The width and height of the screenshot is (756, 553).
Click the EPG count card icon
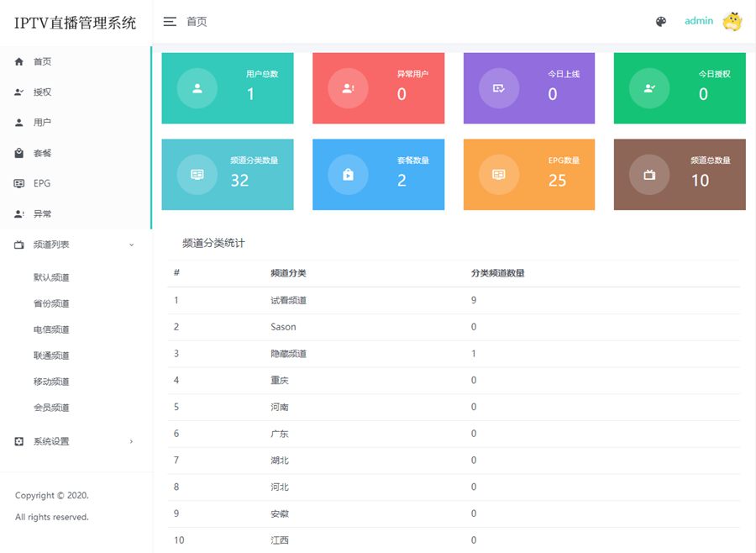(499, 175)
